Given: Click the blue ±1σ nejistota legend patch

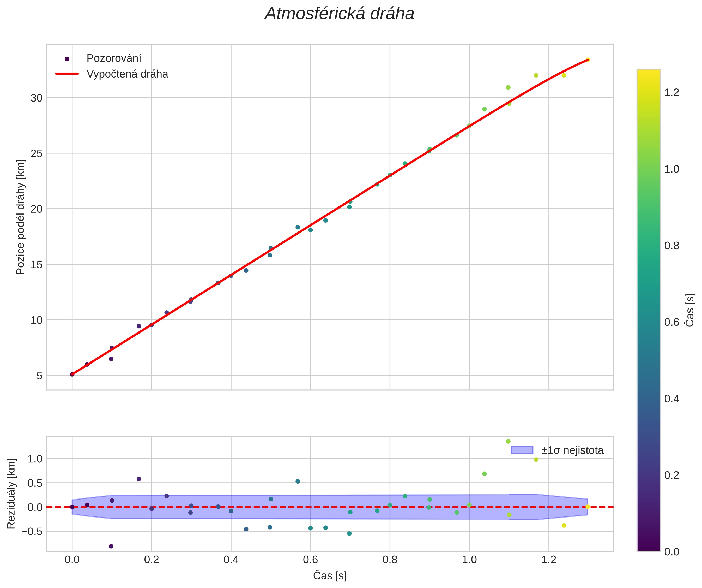Looking at the screenshot, I should (522, 450).
